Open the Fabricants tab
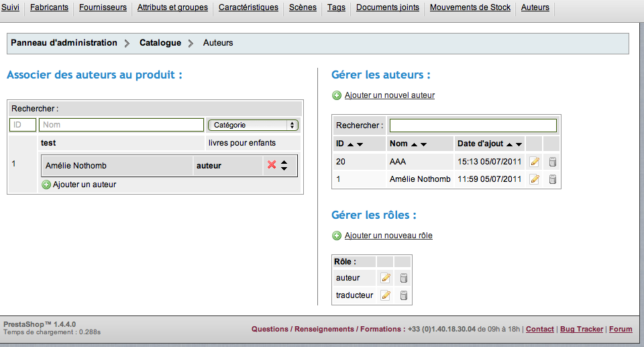The height and width of the screenshot is (347, 644). tap(49, 7)
